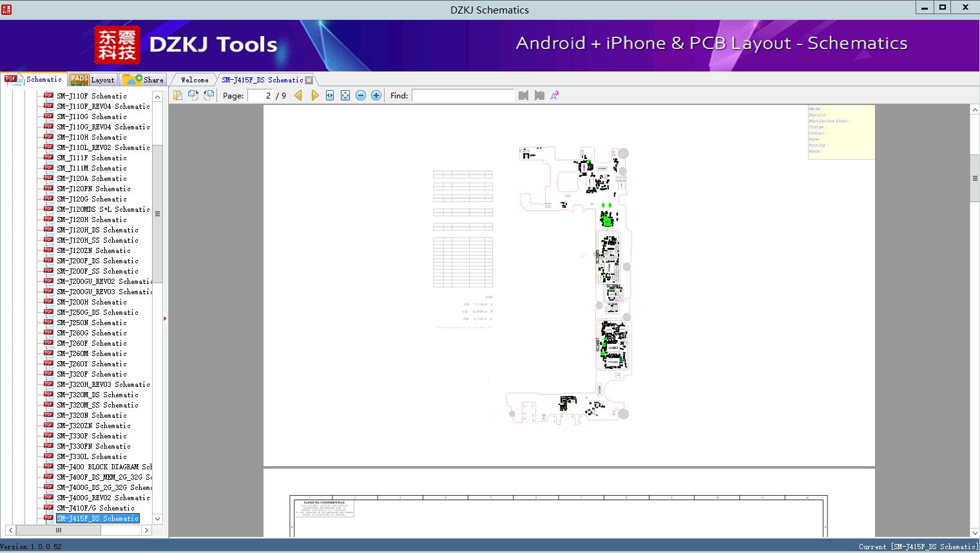Image resolution: width=980 pixels, height=553 pixels.
Task: Select SM-J200H Schematic
Action: click(x=91, y=302)
